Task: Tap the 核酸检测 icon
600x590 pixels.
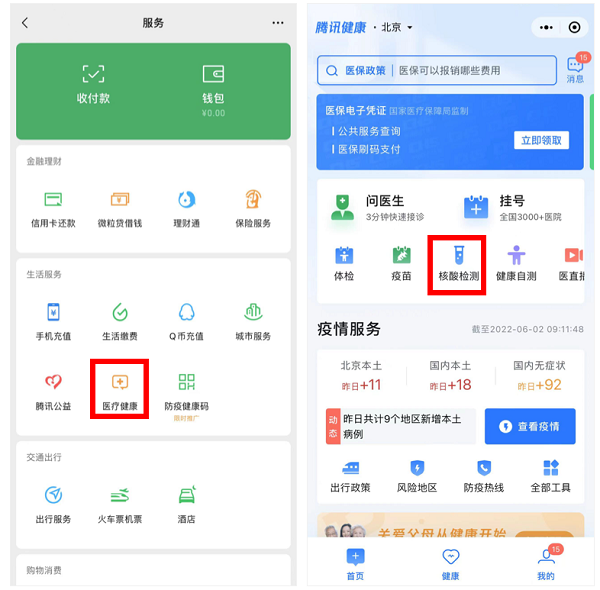Action: pos(458,256)
